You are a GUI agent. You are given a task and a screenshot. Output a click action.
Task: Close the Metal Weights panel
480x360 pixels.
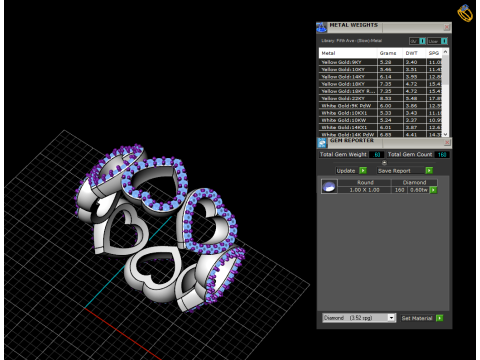coord(447,27)
